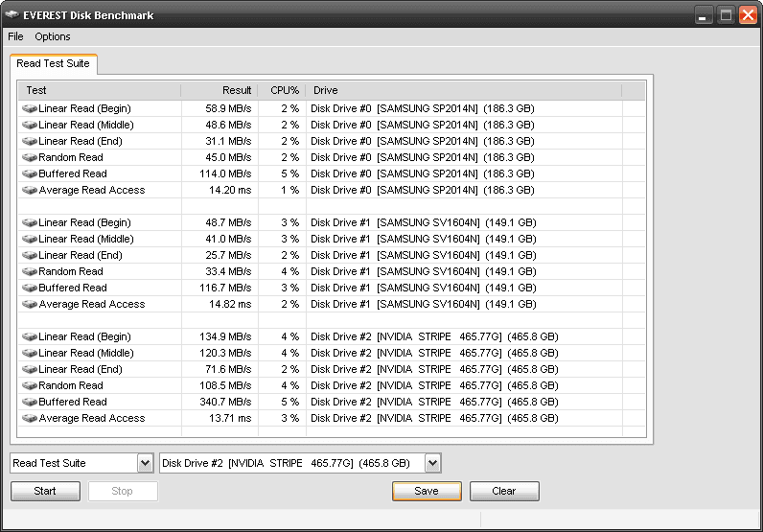Select the 58.9 MB/s result cell
The image size is (763, 532).
pyautogui.click(x=228, y=108)
